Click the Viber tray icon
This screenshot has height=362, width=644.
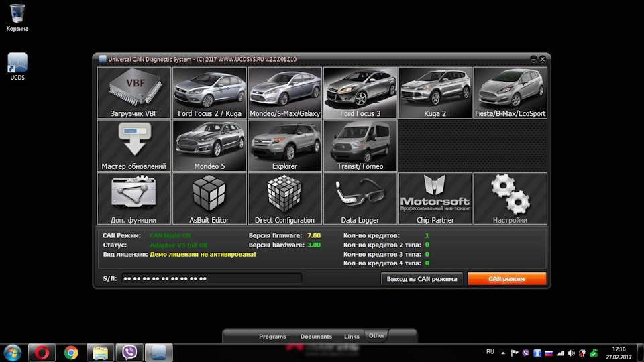click(526, 353)
